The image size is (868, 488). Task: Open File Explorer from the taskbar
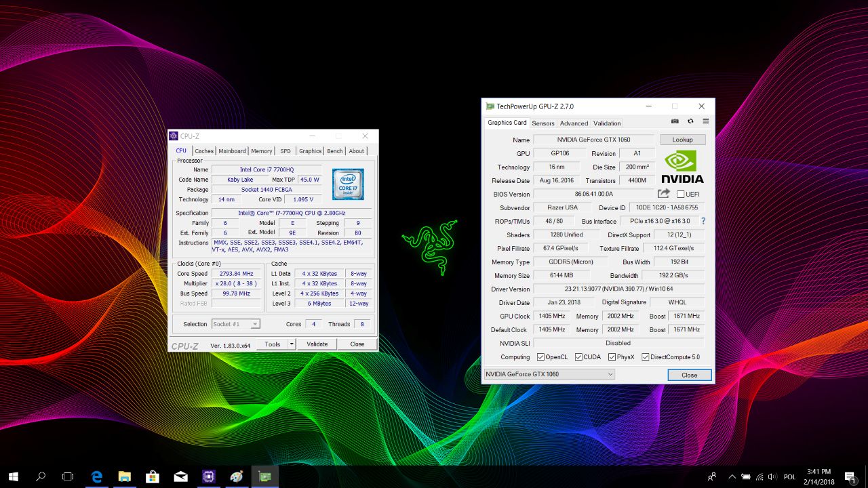[x=124, y=476]
